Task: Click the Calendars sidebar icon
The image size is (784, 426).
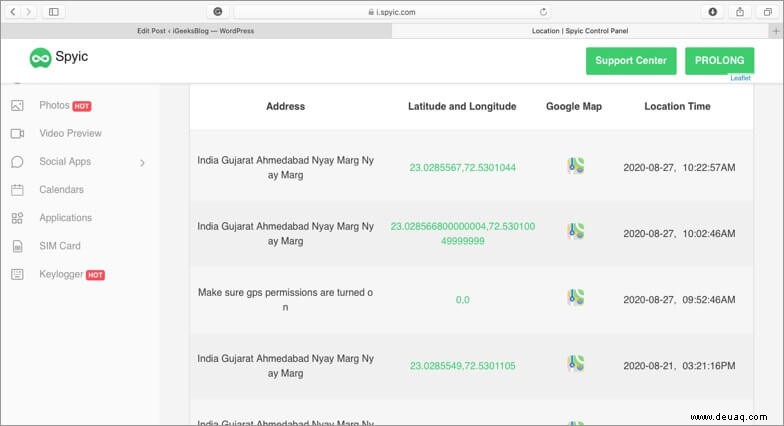Action: pyautogui.click(x=17, y=190)
